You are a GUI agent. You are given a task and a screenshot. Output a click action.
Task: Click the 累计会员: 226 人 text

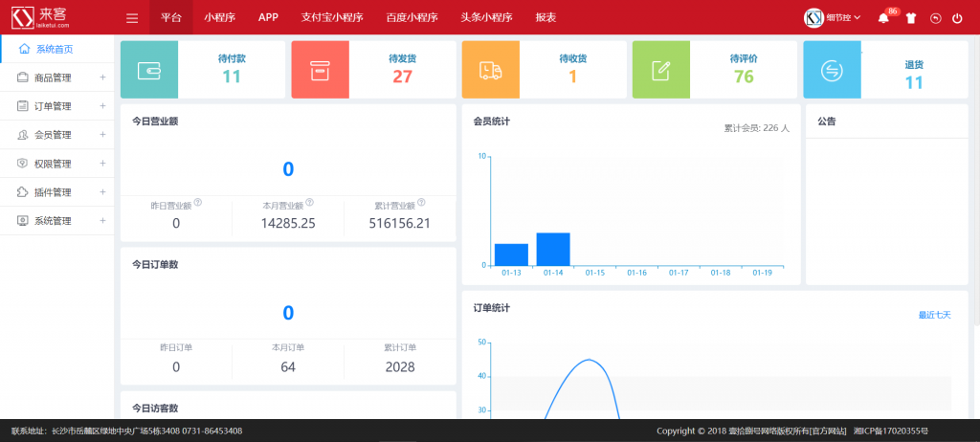point(757,128)
